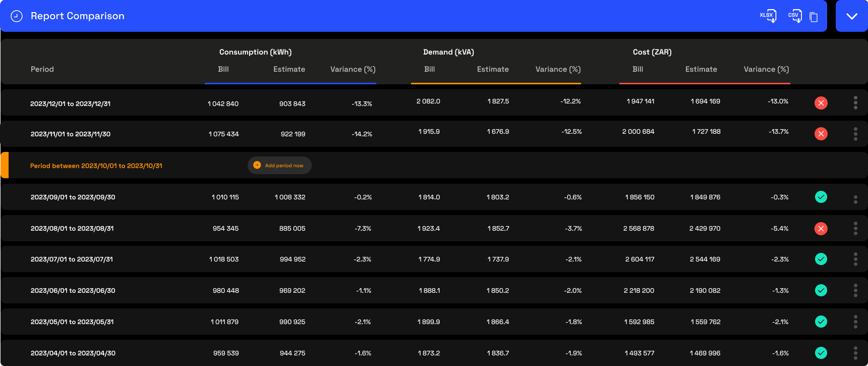Click red fail status icon for November 2023
This screenshot has width=868, height=366.
point(821,134)
